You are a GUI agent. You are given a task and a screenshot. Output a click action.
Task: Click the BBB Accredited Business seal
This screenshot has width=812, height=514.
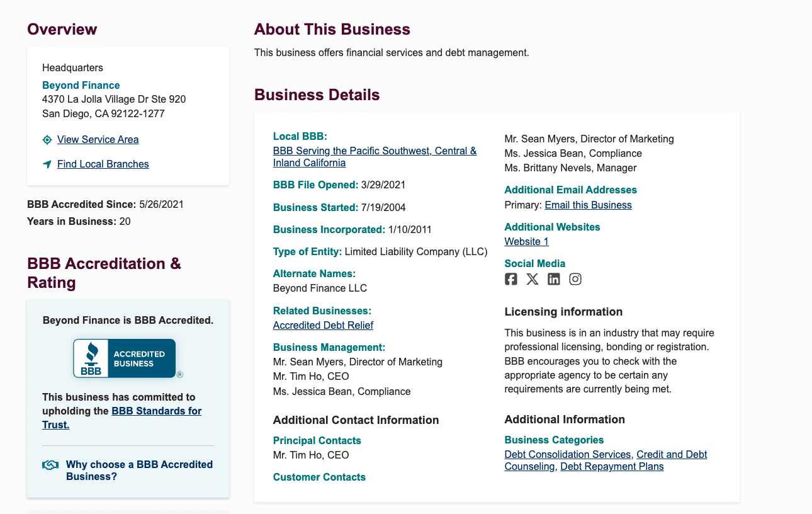(125, 358)
